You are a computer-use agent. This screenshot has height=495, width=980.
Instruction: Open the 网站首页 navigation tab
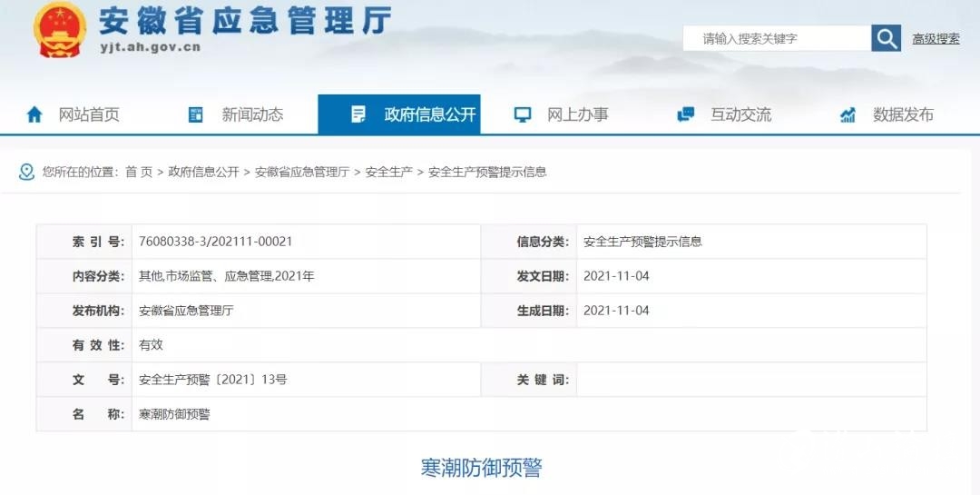pyautogui.click(x=89, y=114)
